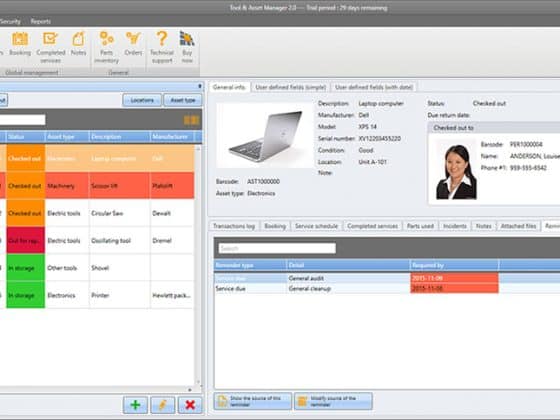Image resolution: width=560 pixels, height=420 pixels.
Task: Switch to the General info tab
Action: coord(229,87)
